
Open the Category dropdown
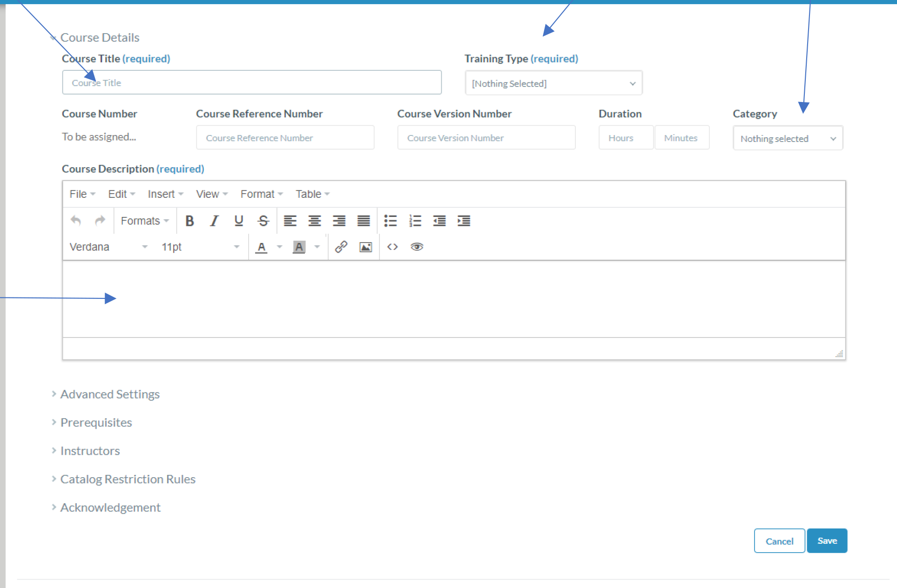coord(788,138)
